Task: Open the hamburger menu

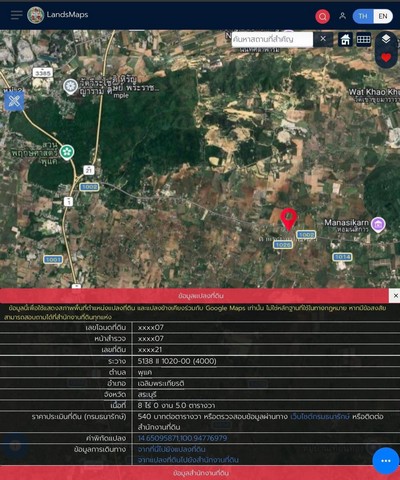Action: [x=16, y=15]
